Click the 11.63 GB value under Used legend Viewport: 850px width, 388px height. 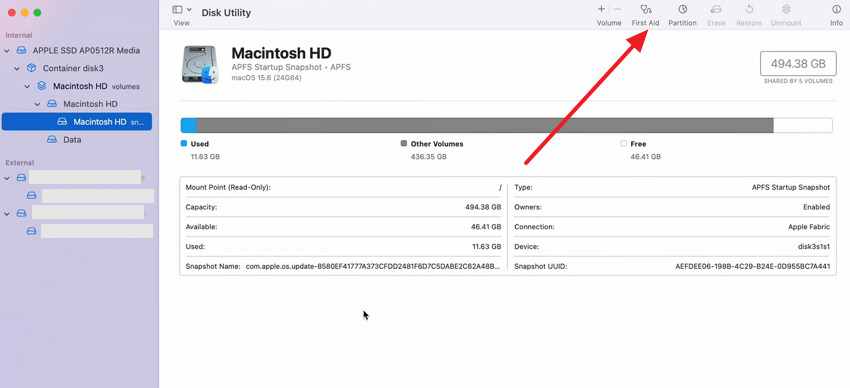[x=205, y=157]
